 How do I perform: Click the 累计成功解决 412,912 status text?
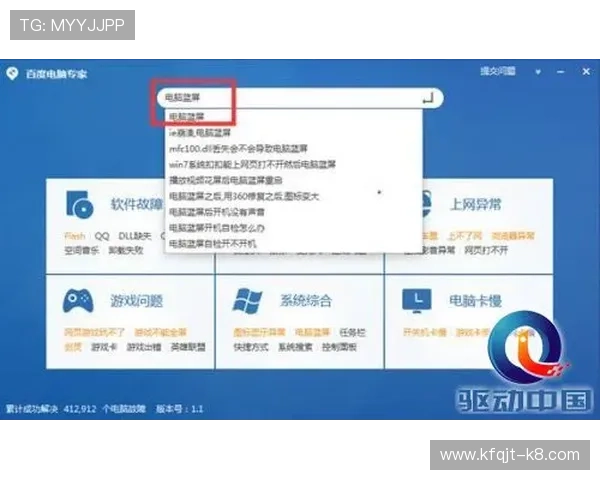click(x=76, y=409)
